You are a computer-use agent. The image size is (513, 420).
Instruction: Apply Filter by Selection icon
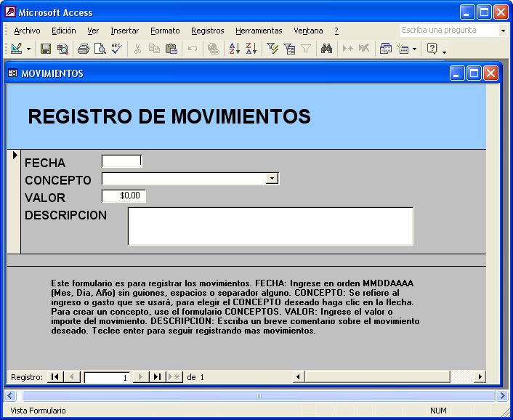coord(272,49)
